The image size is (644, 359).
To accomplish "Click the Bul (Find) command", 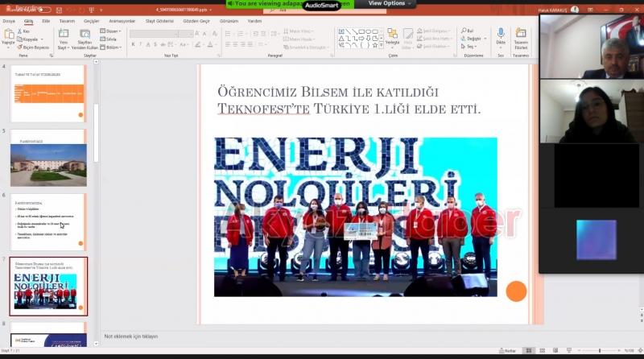I will pyautogui.click(x=468, y=31).
